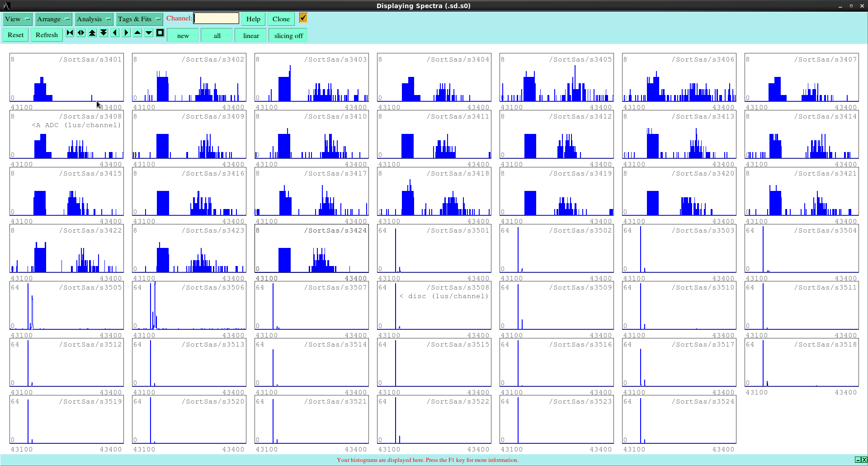Open the Tags & Fits dropdown menu
This screenshot has height=466, width=868.
[x=139, y=19]
